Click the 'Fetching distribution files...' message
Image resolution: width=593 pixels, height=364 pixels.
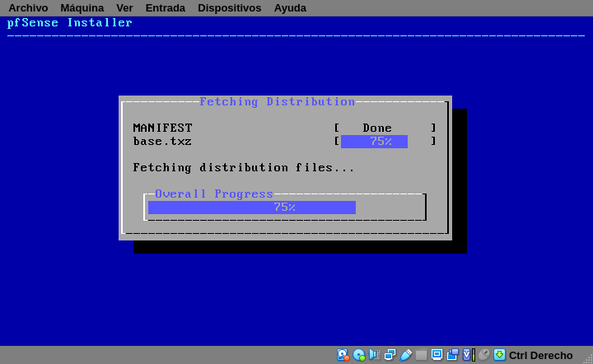coord(244,167)
